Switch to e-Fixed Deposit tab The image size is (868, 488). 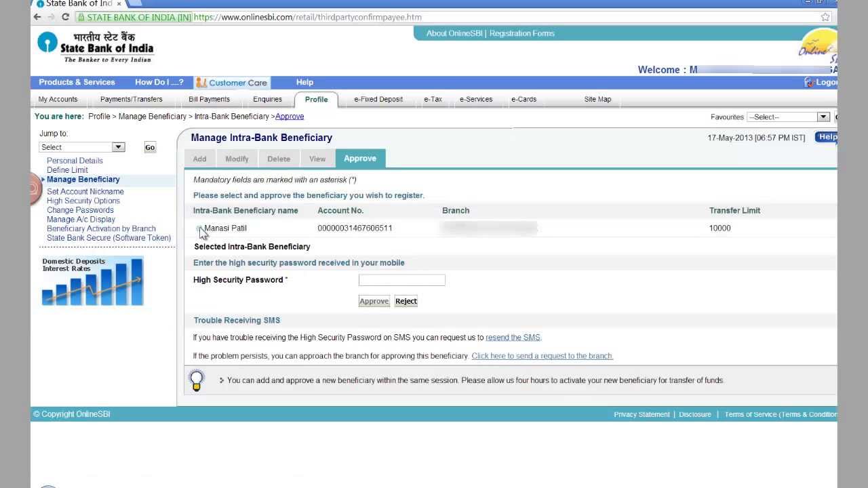click(378, 99)
